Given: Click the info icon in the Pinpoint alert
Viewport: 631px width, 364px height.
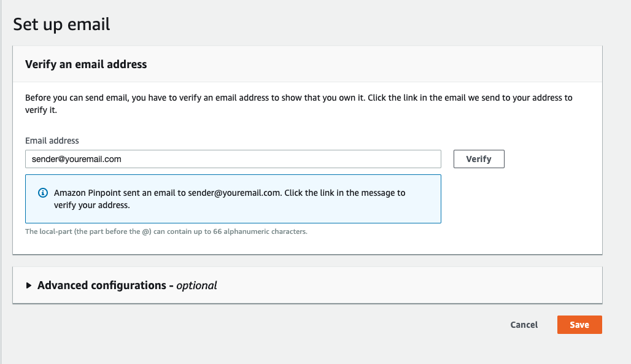Looking at the screenshot, I should tap(42, 193).
